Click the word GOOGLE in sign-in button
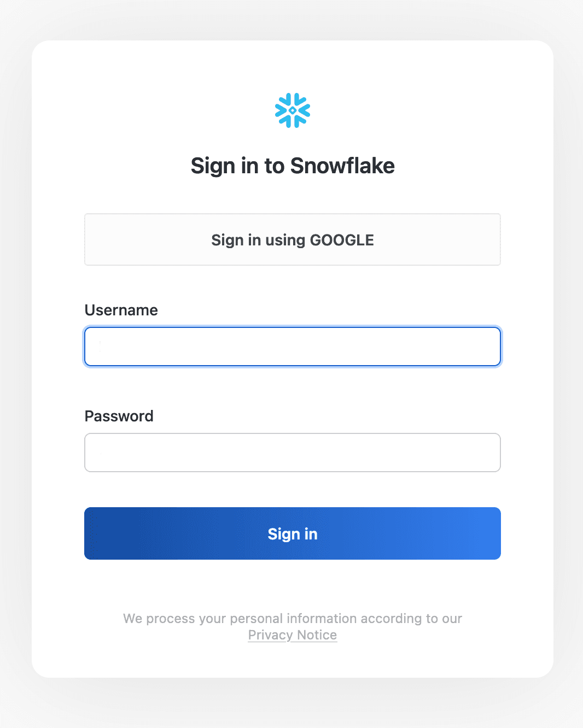Screen dimensions: 583x728 click(342, 240)
